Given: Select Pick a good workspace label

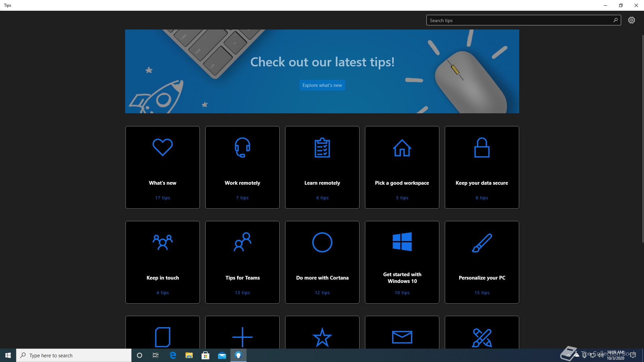Looking at the screenshot, I should 402,183.
